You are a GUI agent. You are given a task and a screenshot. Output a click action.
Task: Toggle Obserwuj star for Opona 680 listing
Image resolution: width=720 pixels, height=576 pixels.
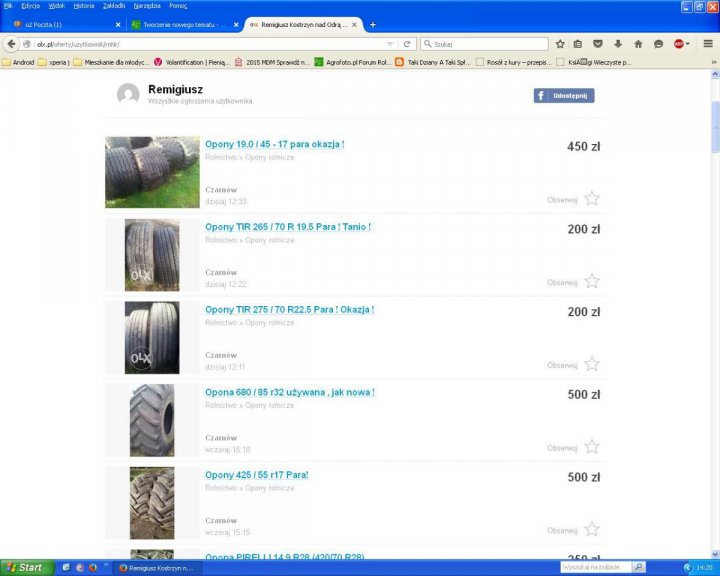click(x=592, y=447)
